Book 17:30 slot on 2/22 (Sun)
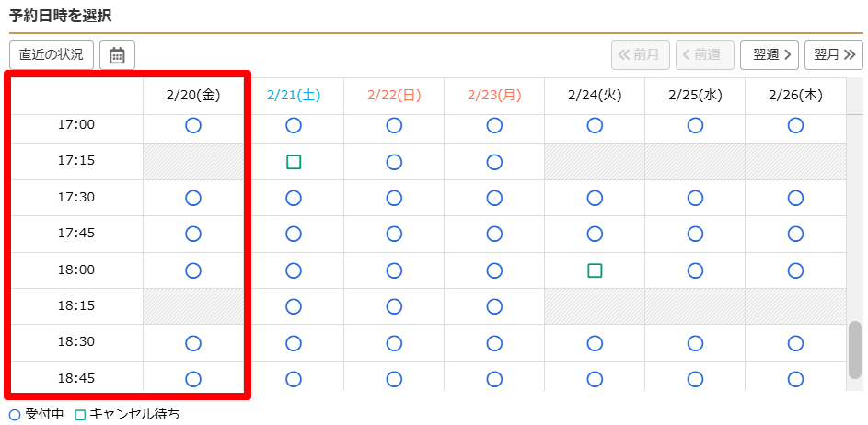Image resolution: width=868 pixels, height=425 pixels. [x=394, y=198]
